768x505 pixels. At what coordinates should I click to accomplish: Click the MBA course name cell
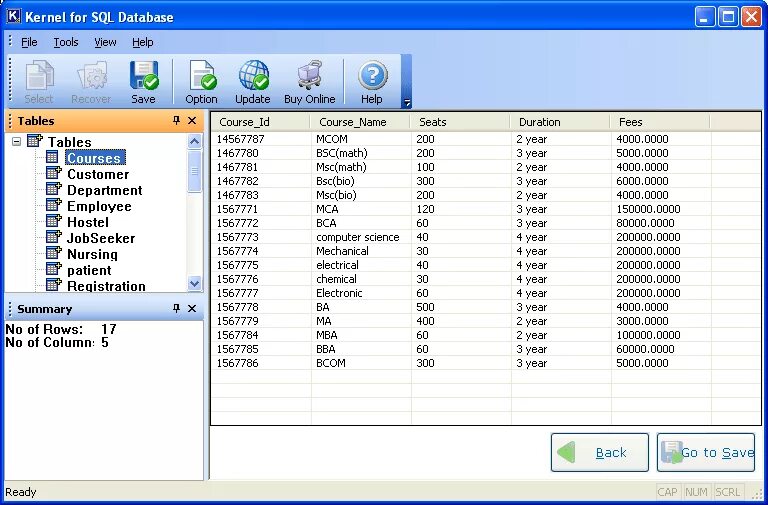tap(361, 335)
